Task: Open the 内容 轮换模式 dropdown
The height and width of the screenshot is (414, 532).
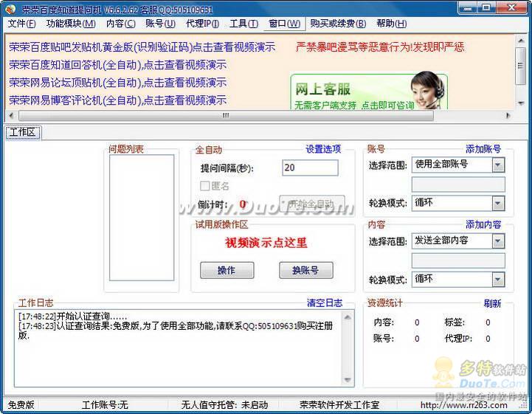Action: tap(498, 280)
